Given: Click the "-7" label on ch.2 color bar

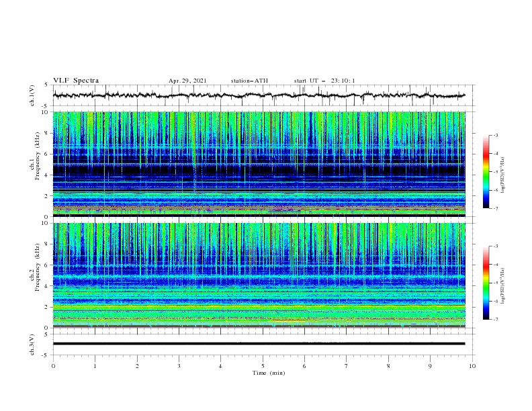Looking at the screenshot, I should pyautogui.click(x=495, y=320).
